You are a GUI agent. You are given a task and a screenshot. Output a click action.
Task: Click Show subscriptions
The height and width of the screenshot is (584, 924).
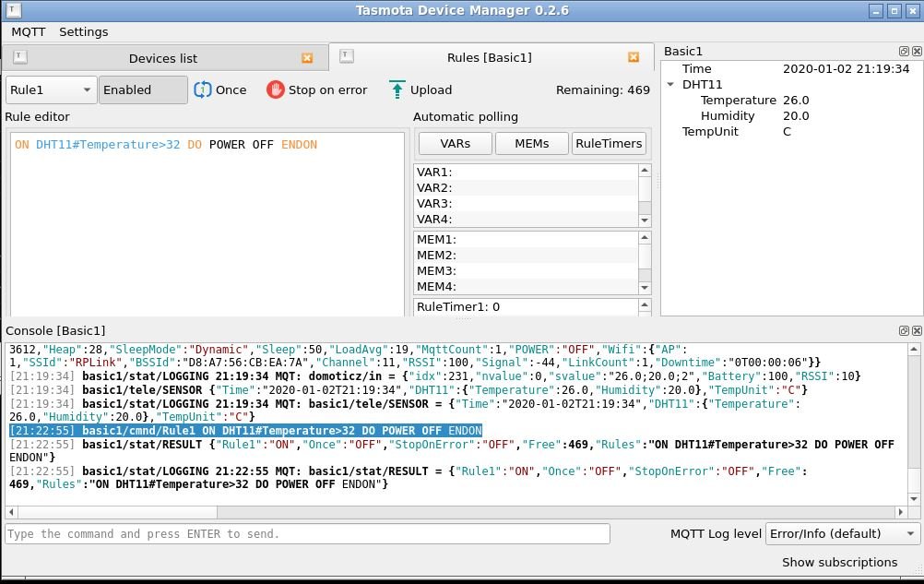tap(840, 562)
